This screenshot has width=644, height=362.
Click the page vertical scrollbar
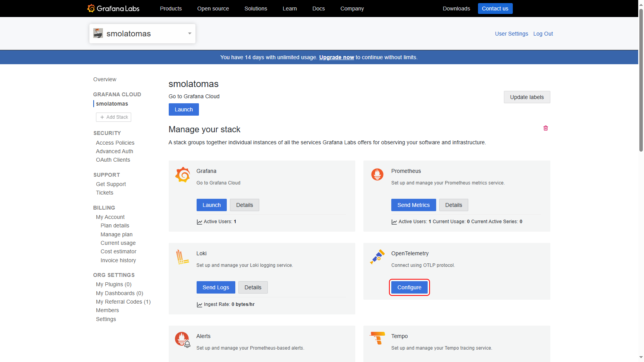click(641, 81)
